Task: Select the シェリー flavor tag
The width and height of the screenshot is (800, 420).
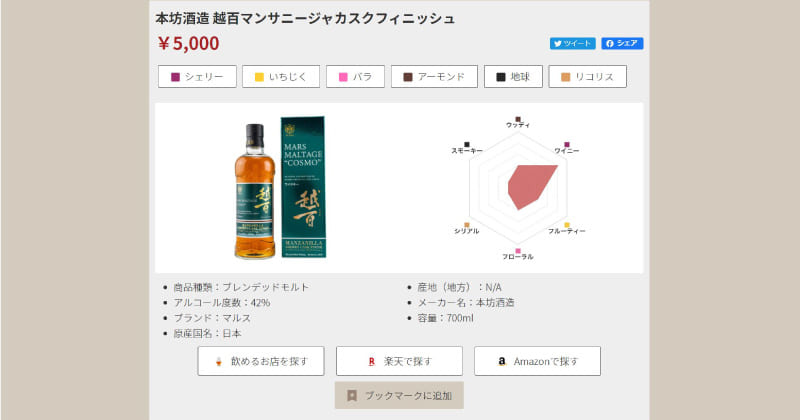Action: 197,77
